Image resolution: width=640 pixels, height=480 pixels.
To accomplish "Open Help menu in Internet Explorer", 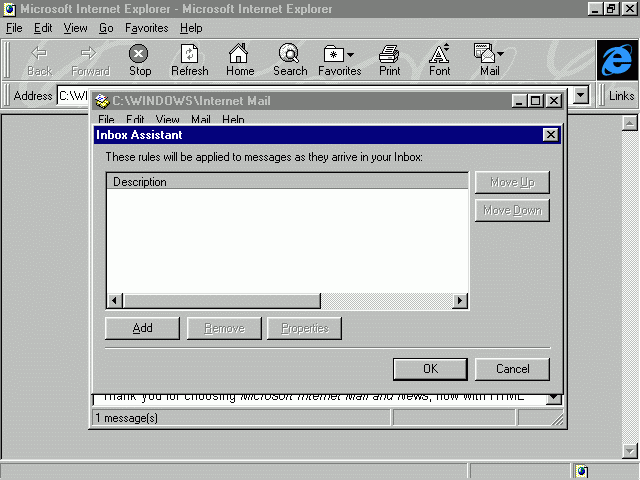I will pyautogui.click(x=191, y=28).
